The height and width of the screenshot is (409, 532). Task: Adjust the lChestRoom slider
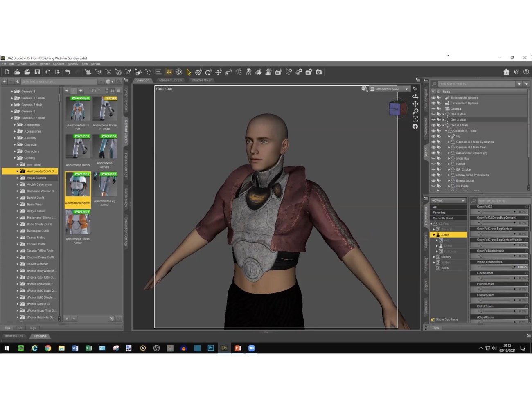tap(498, 278)
